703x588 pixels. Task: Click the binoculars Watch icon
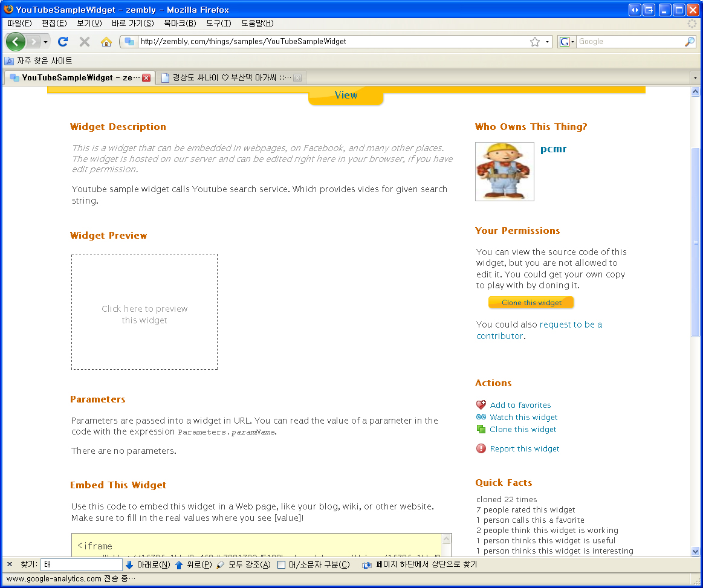(481, 417)
